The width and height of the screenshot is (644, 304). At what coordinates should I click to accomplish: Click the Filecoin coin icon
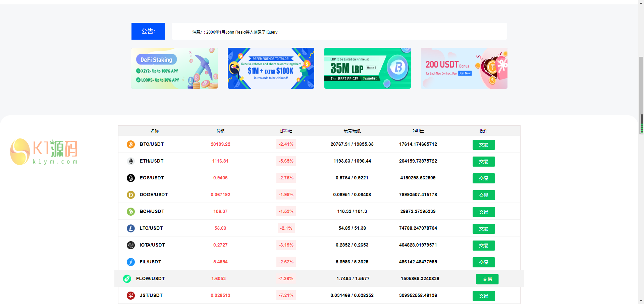[x=131, y=262]
